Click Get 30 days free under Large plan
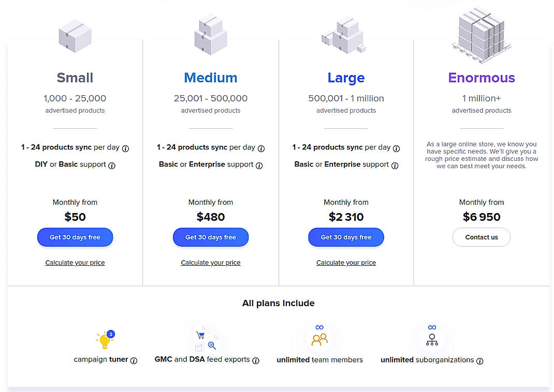The image size is (554, 392). 346,237
